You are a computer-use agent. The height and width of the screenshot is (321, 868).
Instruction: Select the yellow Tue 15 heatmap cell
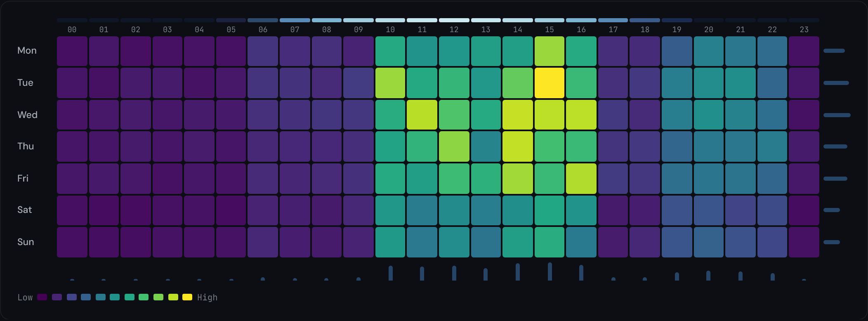[550, 83]
